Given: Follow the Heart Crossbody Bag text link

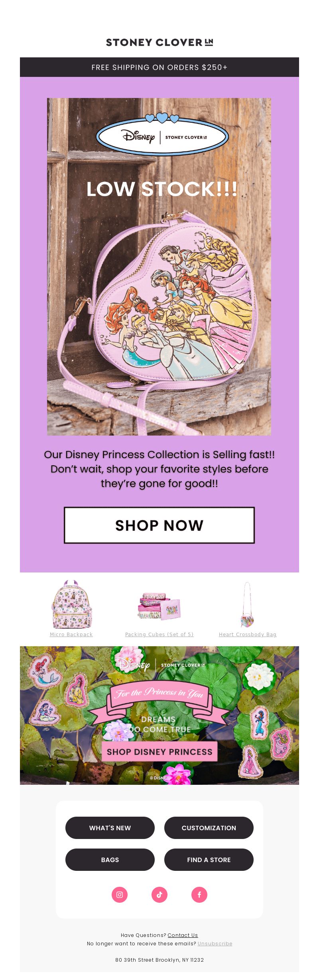Looking at the screenshot, I should point(248,635).
